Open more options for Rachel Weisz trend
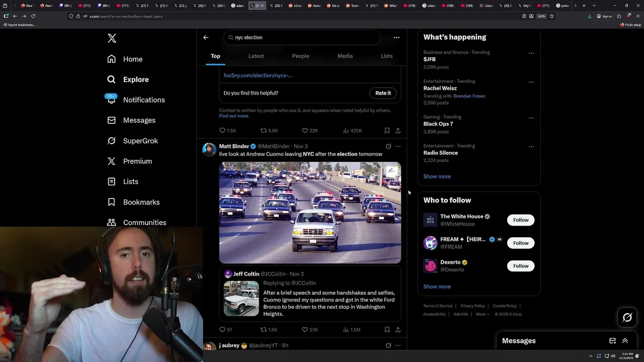644x362 pixels. [531, 82]
